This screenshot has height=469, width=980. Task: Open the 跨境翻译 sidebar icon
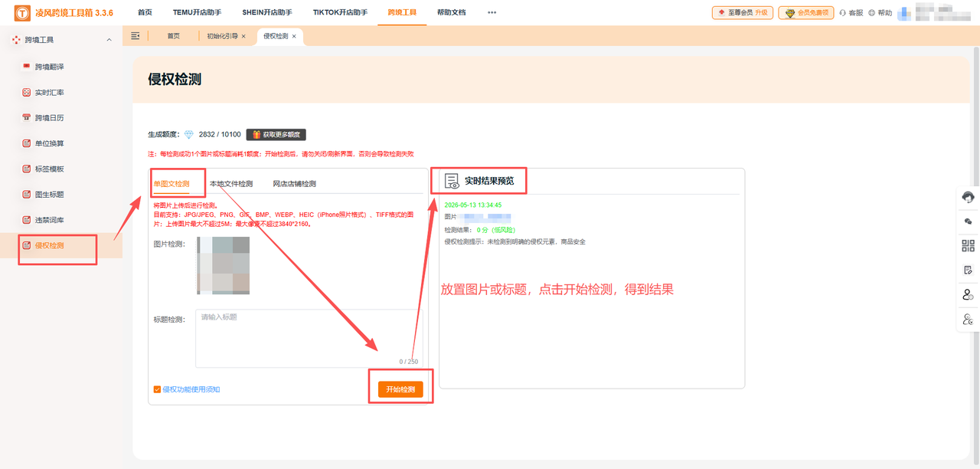[x=26, y=67]
